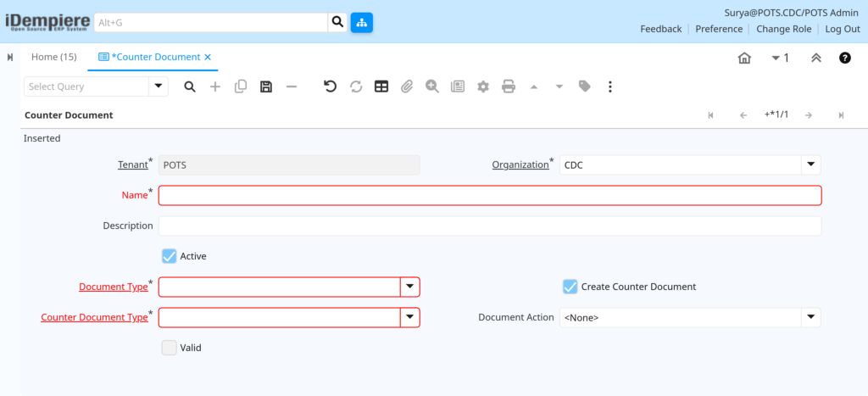Click the Home house icon
Screen dimensions: 868x396
point(744,59)
